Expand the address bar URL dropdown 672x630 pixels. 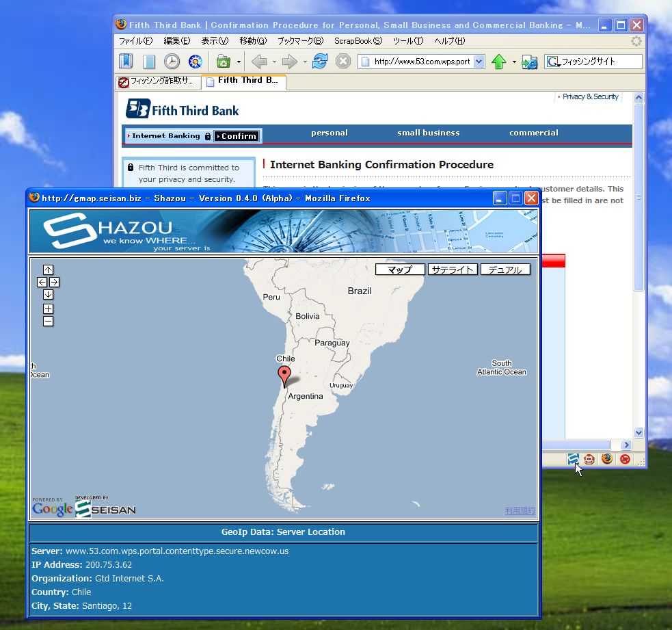click(479, 62)
